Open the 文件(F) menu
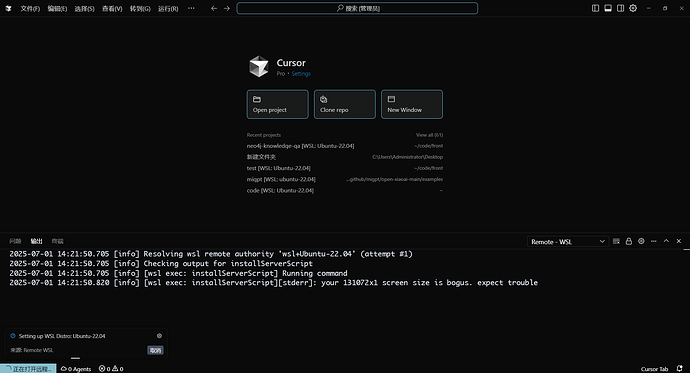 click(30, 8)
